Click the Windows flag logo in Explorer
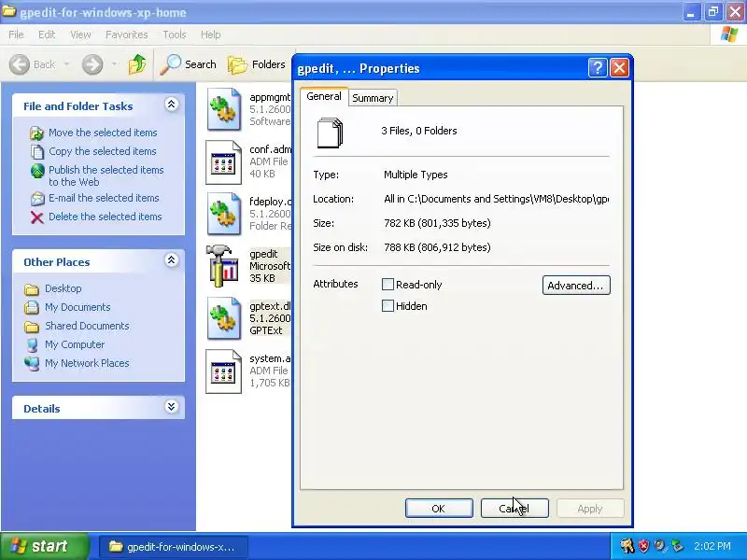Screen dimensions: 747x560 (x=729, y=35)
